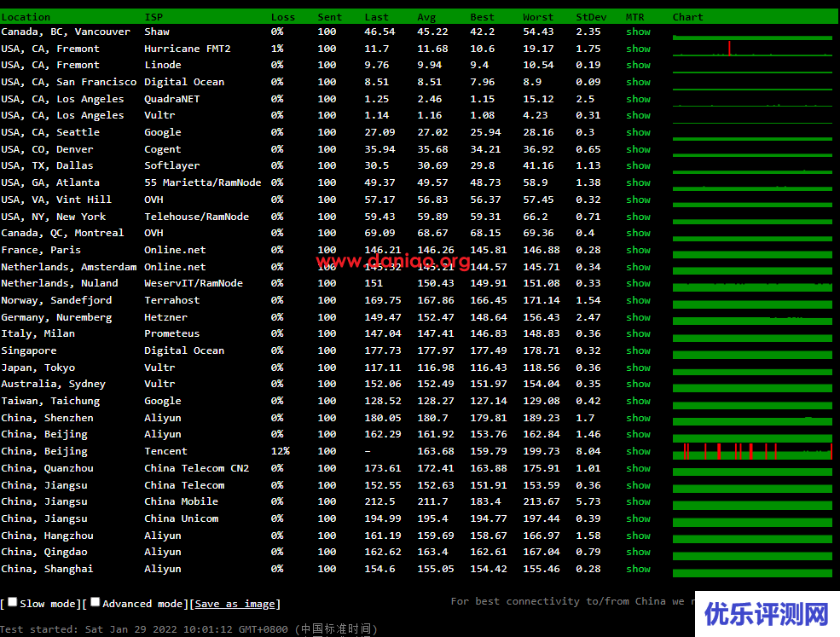Select the 1% loss for Hurricane FMT2

(277, 49)
